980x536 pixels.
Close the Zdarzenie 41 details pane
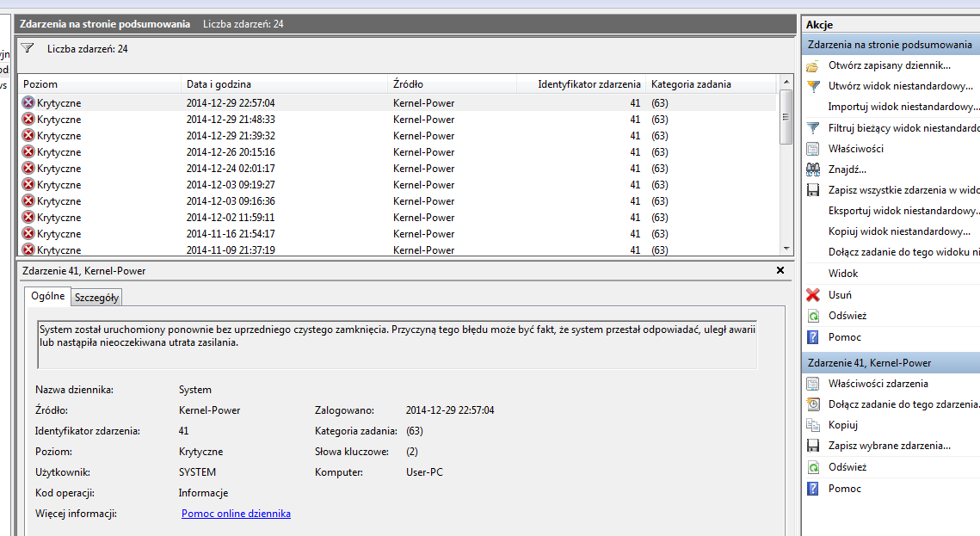coord(780,270)
